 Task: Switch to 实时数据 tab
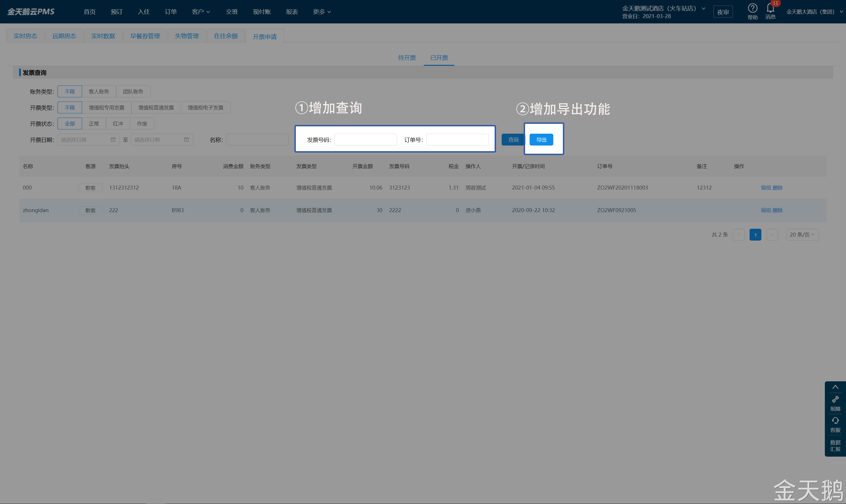[103, 36]
